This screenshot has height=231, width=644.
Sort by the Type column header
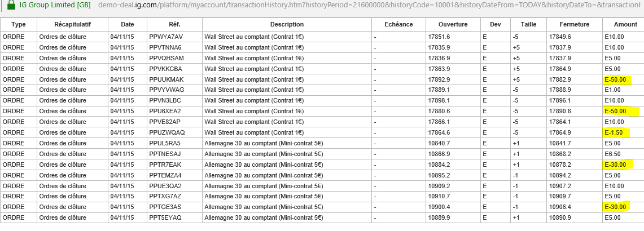19,25
